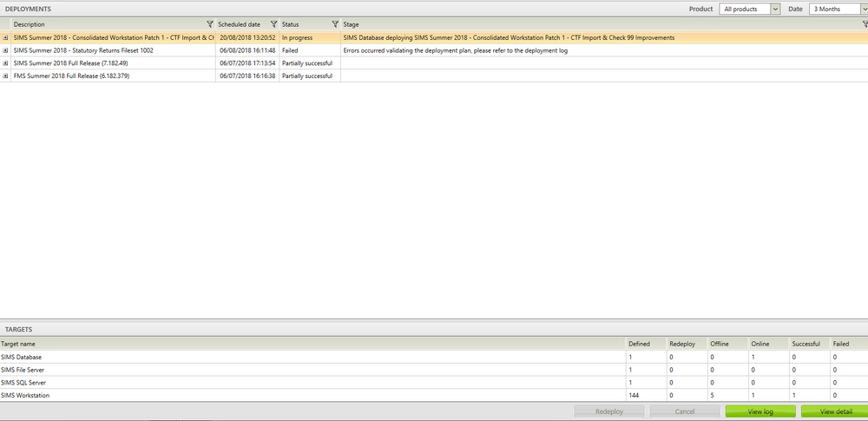Open the Description column filter

[x=209, y=24]
